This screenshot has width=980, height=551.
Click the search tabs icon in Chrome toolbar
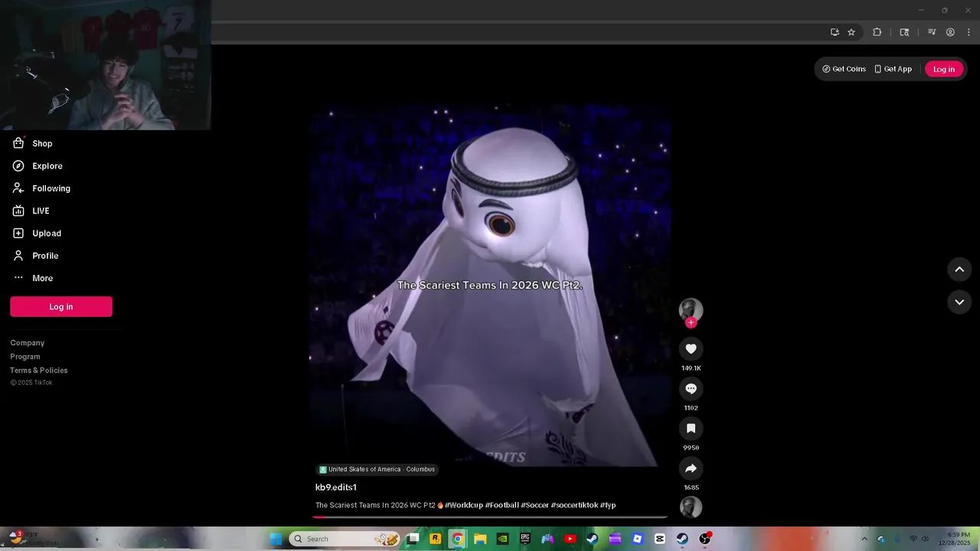(904, 32)
